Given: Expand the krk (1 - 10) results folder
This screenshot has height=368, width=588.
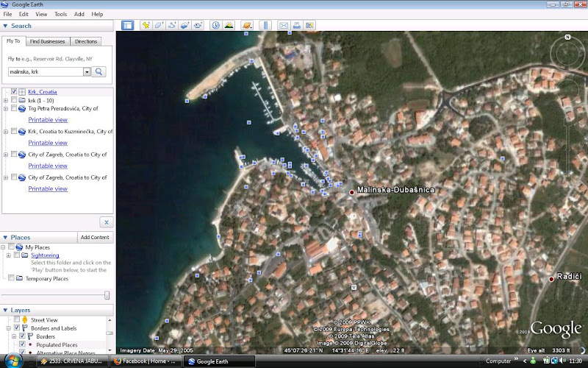Looking at the screenshot, I should 6,101.
